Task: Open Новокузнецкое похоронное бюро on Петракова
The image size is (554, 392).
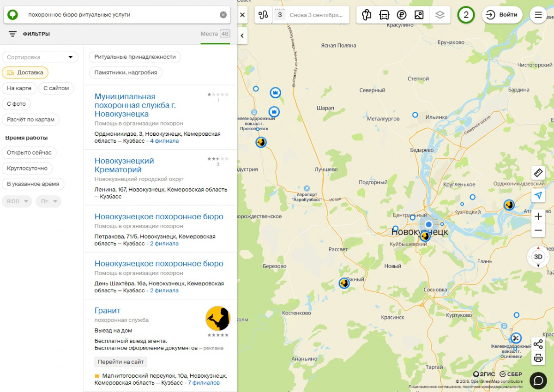Action: pos(159,217)
